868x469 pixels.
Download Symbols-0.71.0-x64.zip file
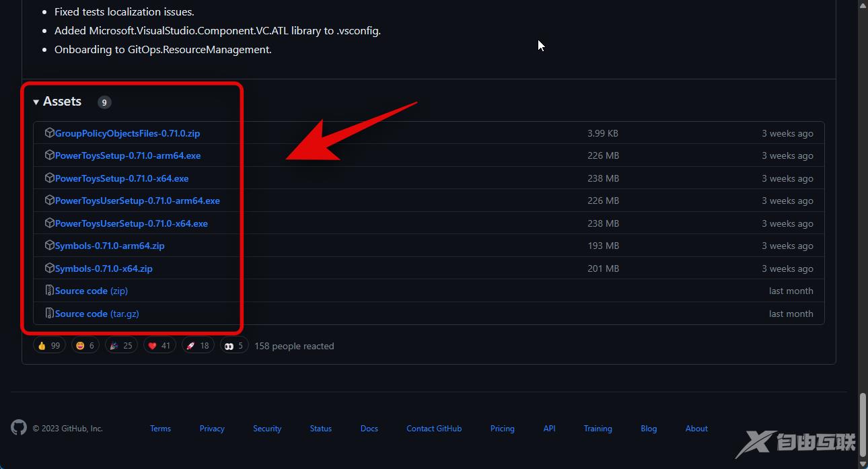[x=104, y=268]
